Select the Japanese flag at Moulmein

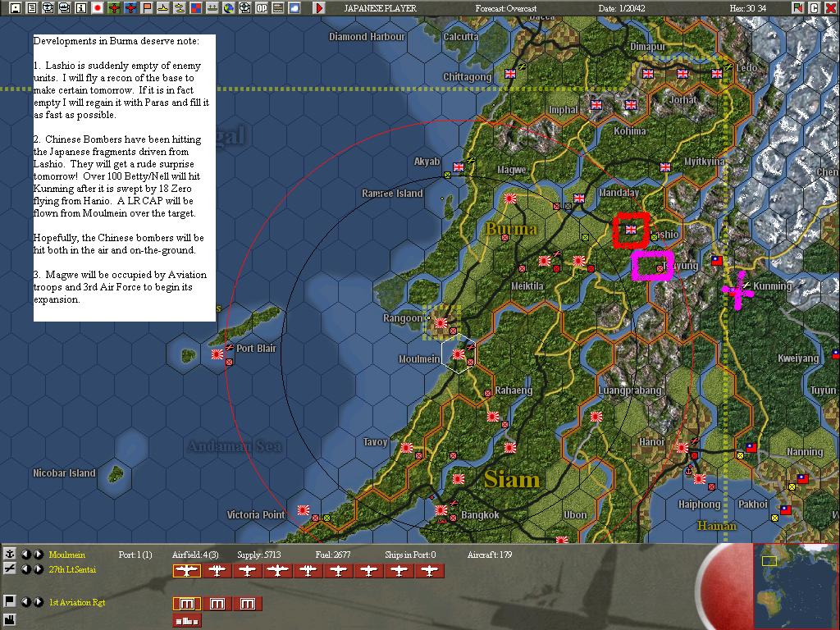click(x=458, y=354)
